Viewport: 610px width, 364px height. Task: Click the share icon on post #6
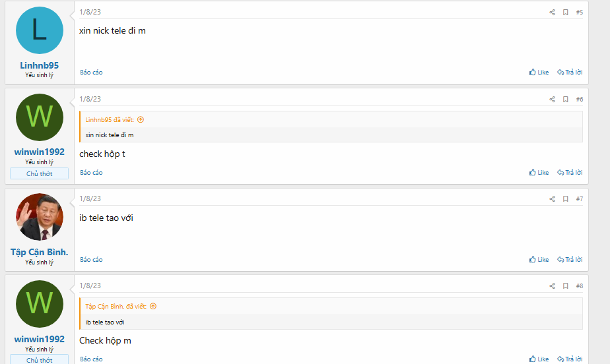tap(552, 99)
